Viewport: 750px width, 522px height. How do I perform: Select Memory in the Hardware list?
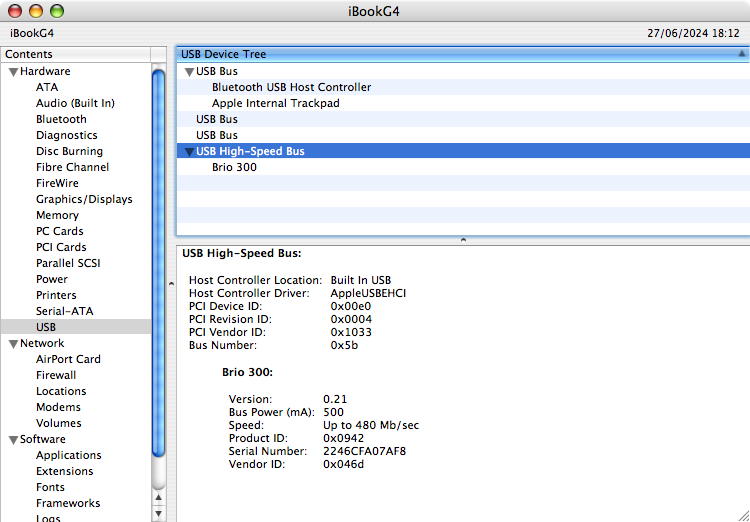pos(57,215)
